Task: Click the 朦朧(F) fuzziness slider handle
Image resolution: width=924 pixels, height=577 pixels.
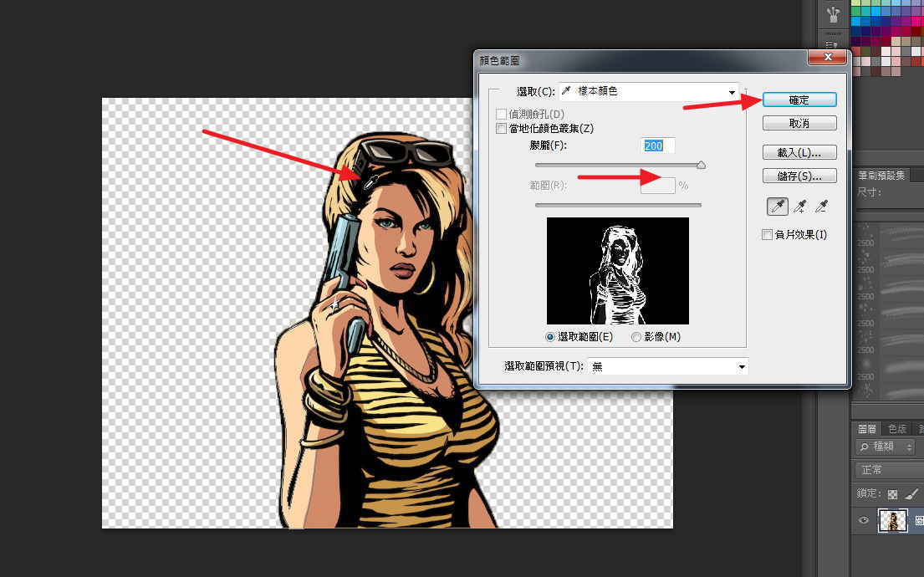Action: pos(702,166)
